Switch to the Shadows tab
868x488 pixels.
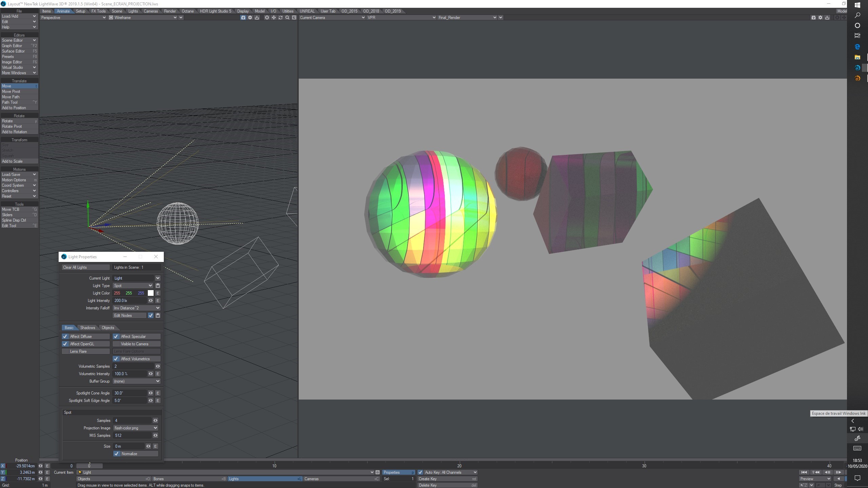pos(87,328)
